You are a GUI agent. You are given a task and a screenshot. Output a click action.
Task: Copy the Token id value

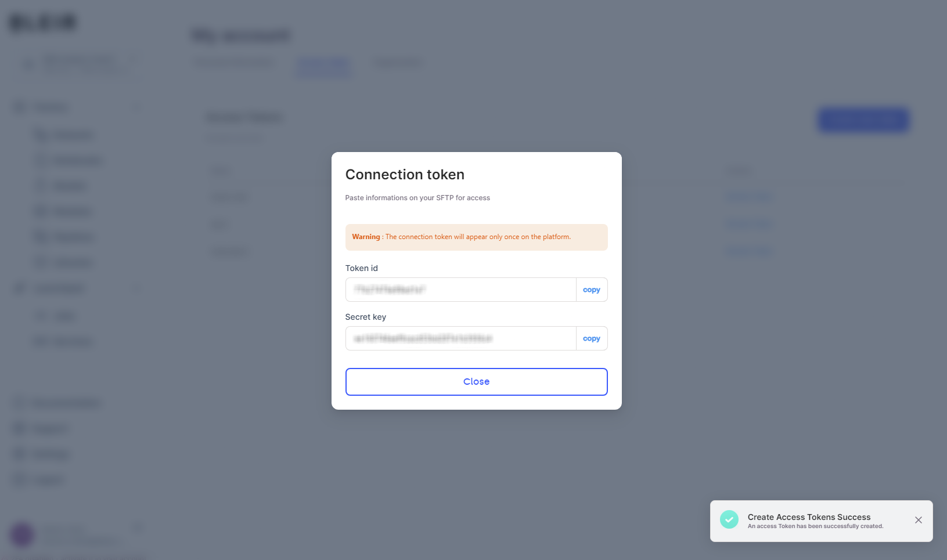click(x=591, y=289)
